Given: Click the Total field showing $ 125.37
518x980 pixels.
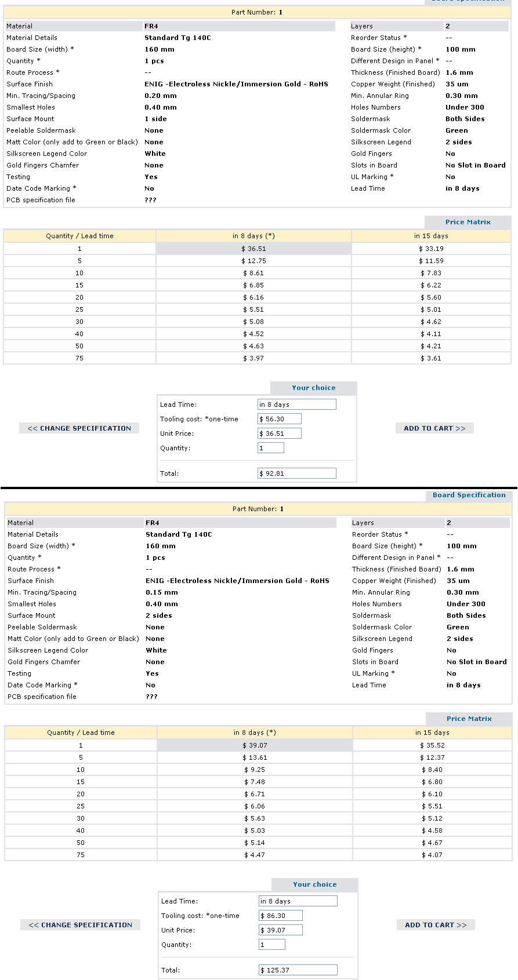Looking at the screenshot, I should click(298, 970).
